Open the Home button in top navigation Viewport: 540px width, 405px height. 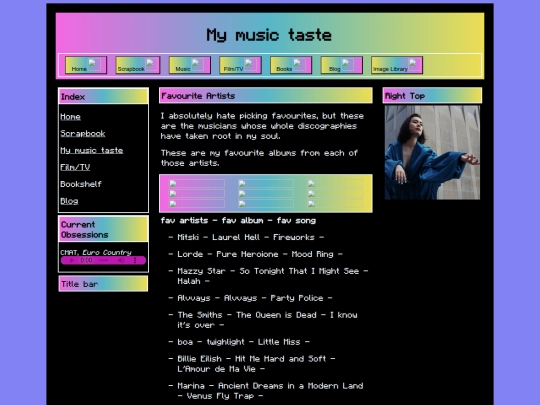(x=86, y=65)
